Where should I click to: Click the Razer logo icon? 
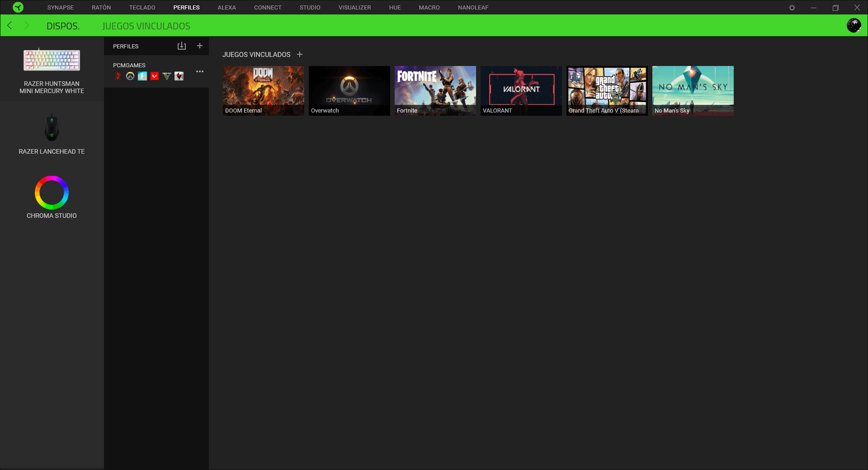click(x=18, y=7)
